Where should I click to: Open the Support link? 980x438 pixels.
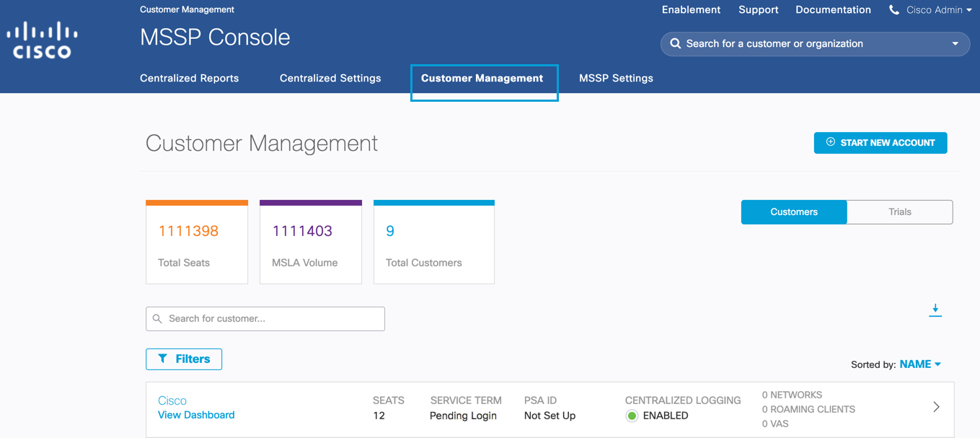tap(759, 10)
